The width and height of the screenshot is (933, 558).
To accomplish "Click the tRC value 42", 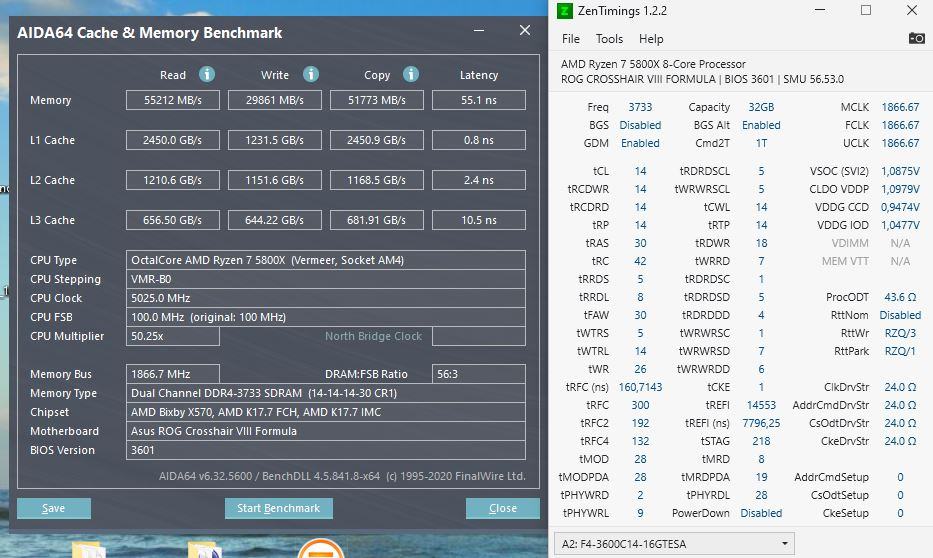I will pos(640,261).
